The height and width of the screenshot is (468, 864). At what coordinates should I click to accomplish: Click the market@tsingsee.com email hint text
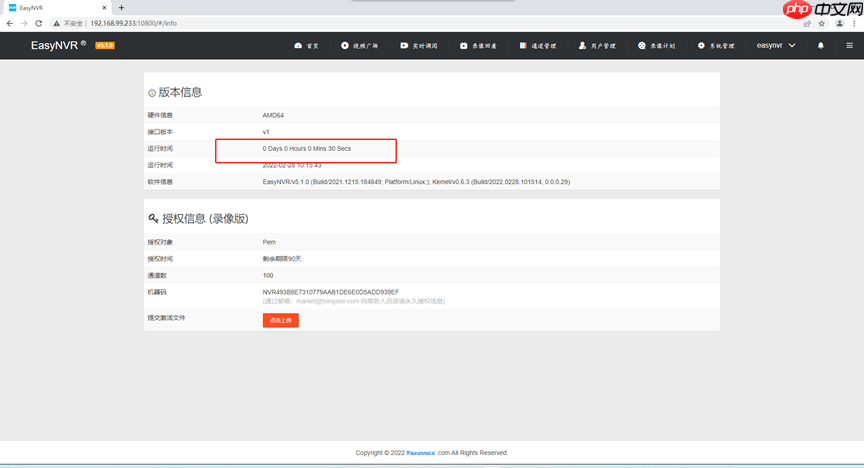354,301
